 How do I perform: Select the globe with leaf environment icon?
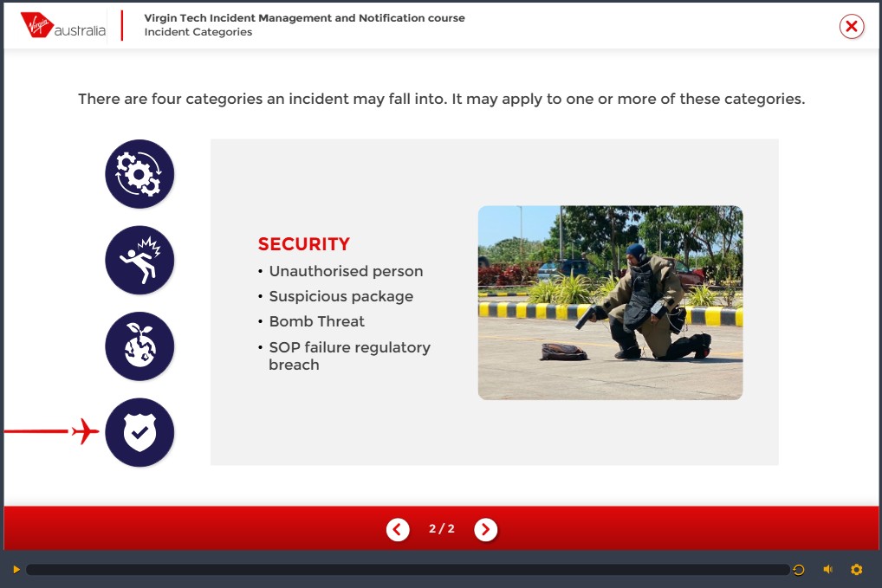pos(139,346)
